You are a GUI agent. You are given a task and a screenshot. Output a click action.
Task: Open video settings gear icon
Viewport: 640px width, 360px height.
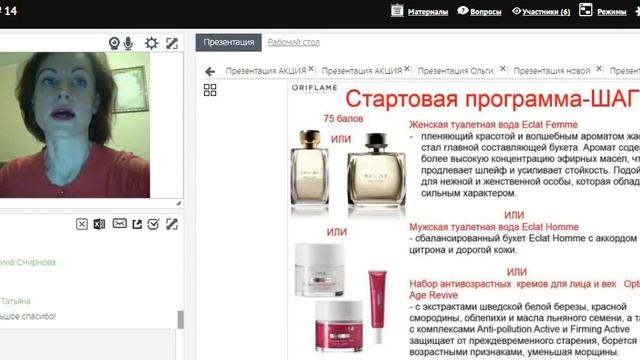coord(151,43)
